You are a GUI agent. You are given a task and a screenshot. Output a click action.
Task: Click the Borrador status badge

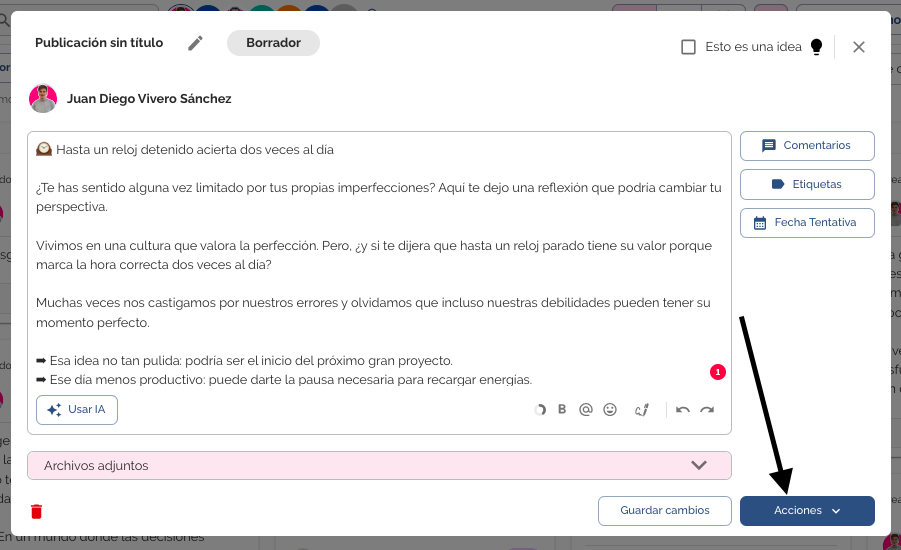(274, 43)
